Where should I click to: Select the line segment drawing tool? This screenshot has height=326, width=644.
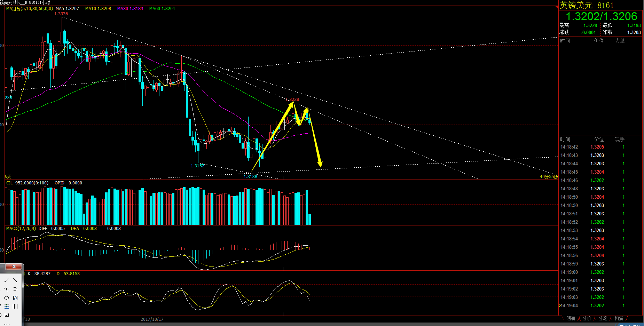tap(6, 280)
